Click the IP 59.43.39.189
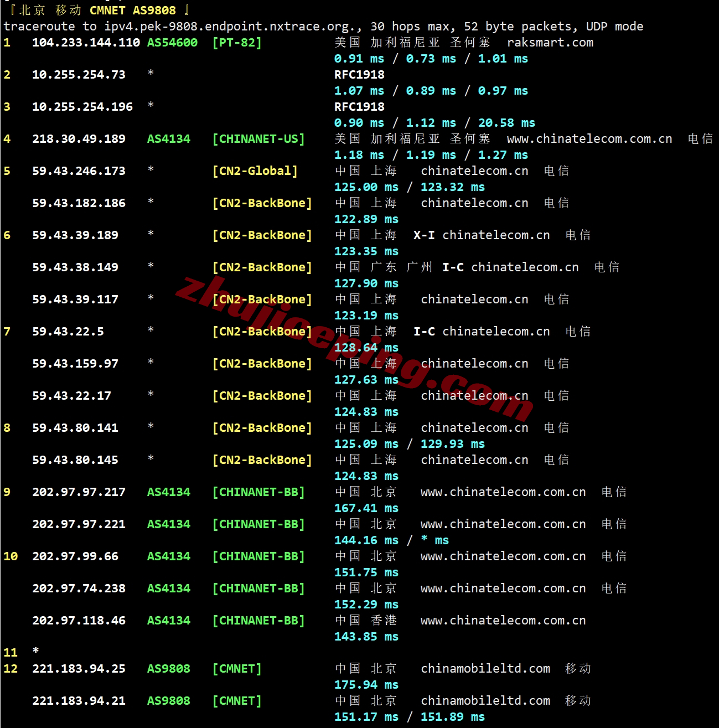The height and width of the screenshot is (728, 719). click(x=75, y=235)
